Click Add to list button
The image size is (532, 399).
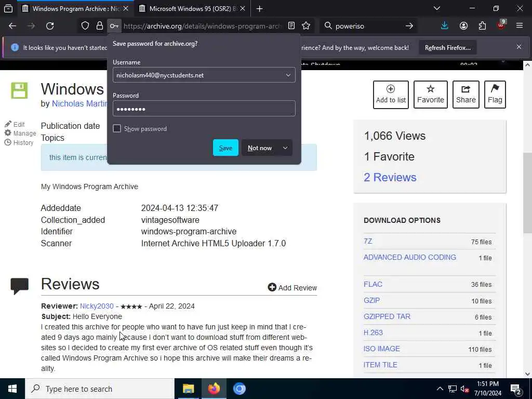pyautogui.click(x=391, y=95)
